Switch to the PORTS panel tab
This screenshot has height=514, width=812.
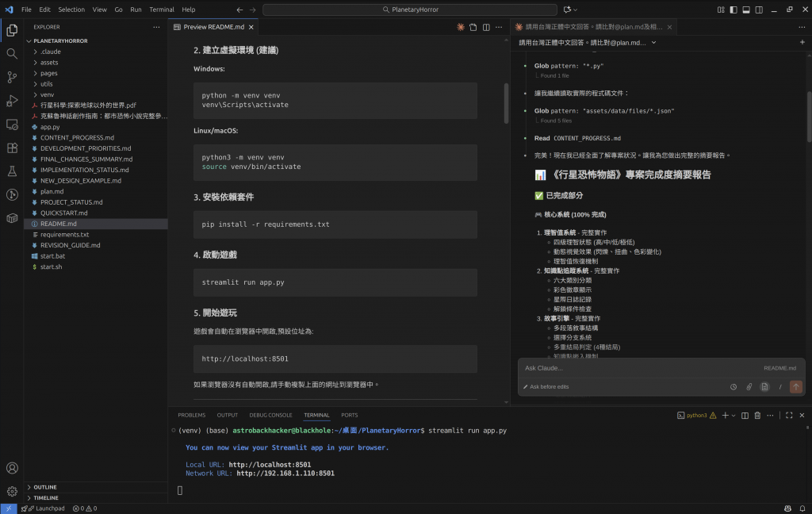tap(350, 415)
